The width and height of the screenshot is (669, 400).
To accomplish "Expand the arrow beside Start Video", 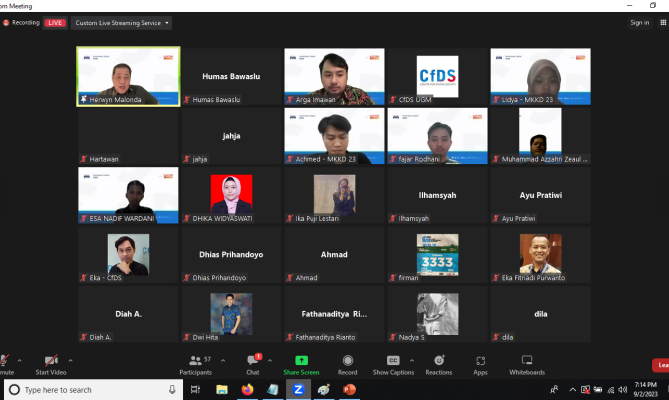I will [70, 358].
